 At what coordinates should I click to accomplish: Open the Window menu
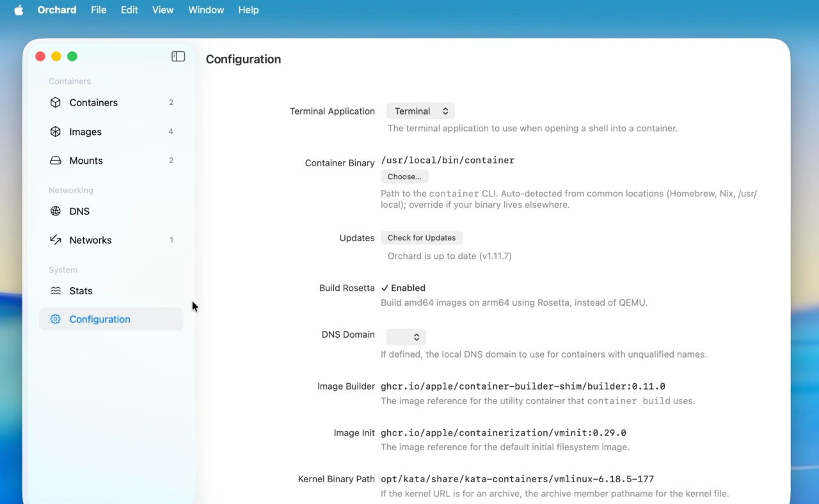coord(206,10)
